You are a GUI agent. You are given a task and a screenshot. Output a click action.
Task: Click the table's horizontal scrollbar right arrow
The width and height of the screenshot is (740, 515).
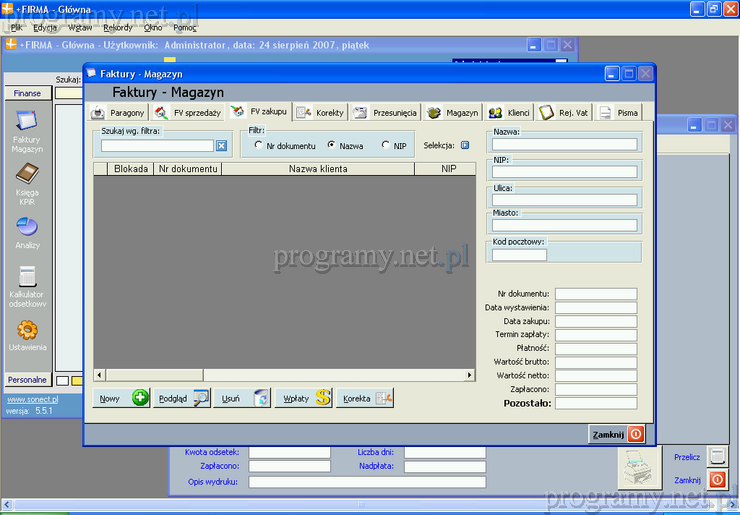click(x=470, y=375)
